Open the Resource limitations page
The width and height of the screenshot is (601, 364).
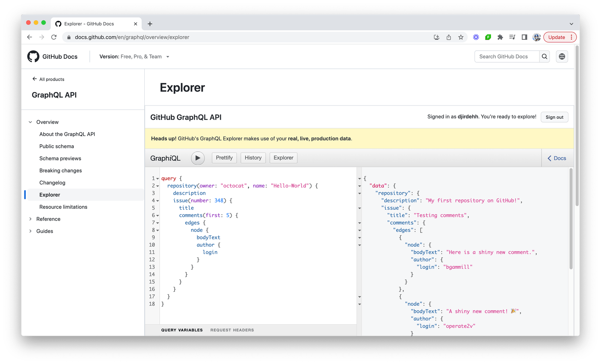point(63,207)
